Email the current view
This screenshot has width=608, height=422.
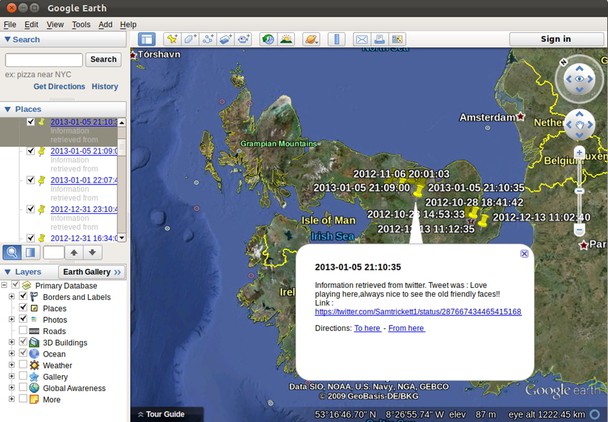pyautogui.click(x=361, y=39)
